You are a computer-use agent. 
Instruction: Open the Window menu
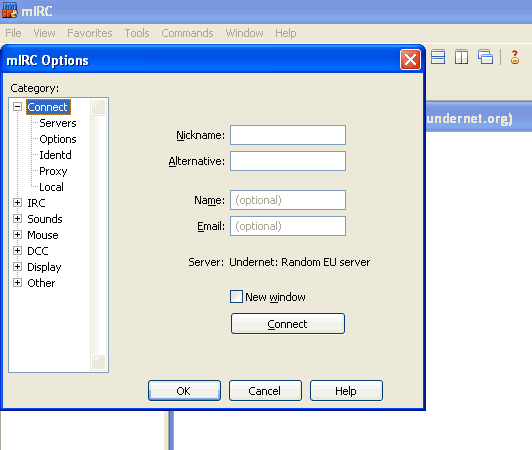pyautogui.click(x=244, y=33)
